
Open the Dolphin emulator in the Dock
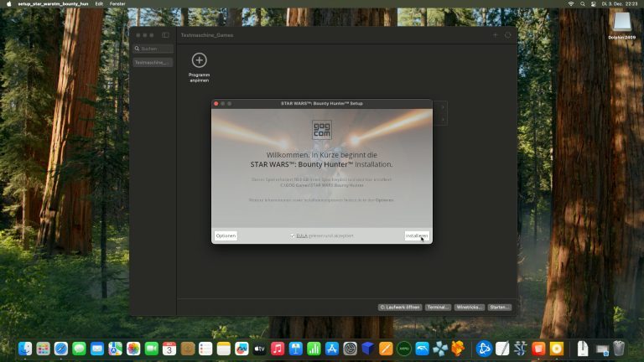423,349
